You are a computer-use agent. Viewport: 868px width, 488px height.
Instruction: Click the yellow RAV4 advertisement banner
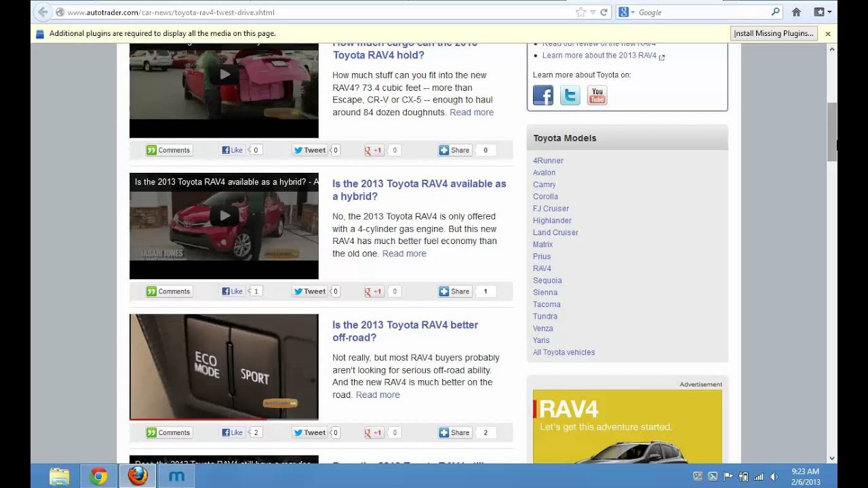(627, 426)
